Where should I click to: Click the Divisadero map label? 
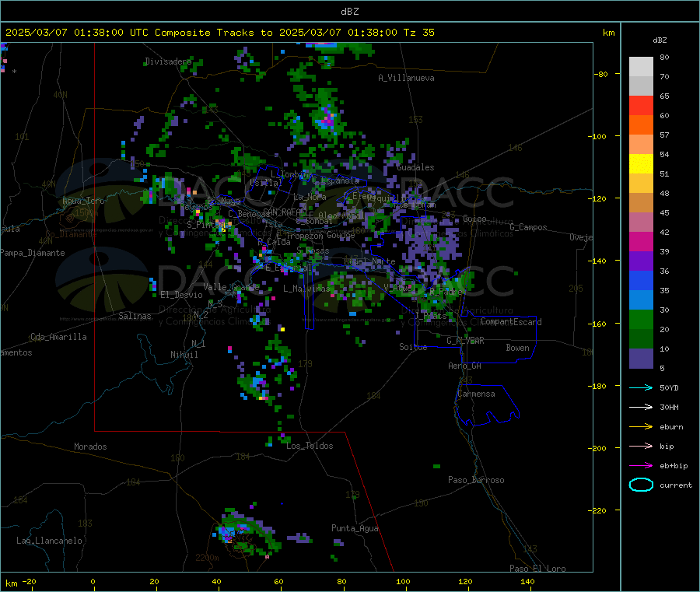(x=168, y=61)
